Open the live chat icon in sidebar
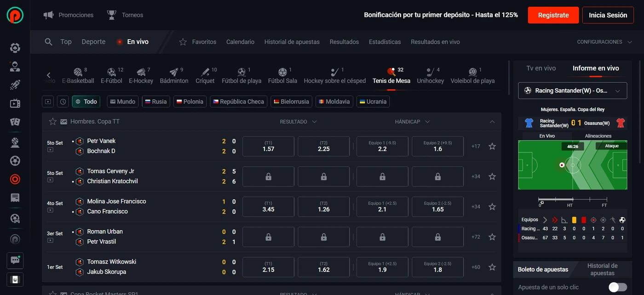 15,260
